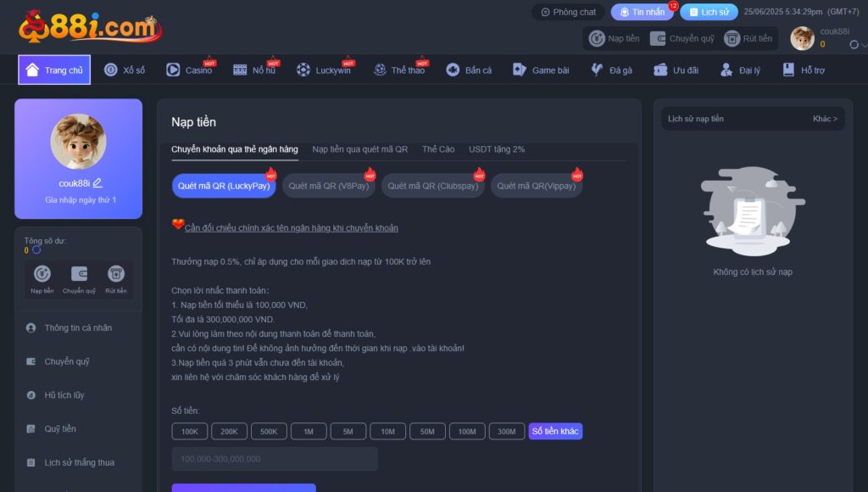Choose 100K amount

[189, 432]
